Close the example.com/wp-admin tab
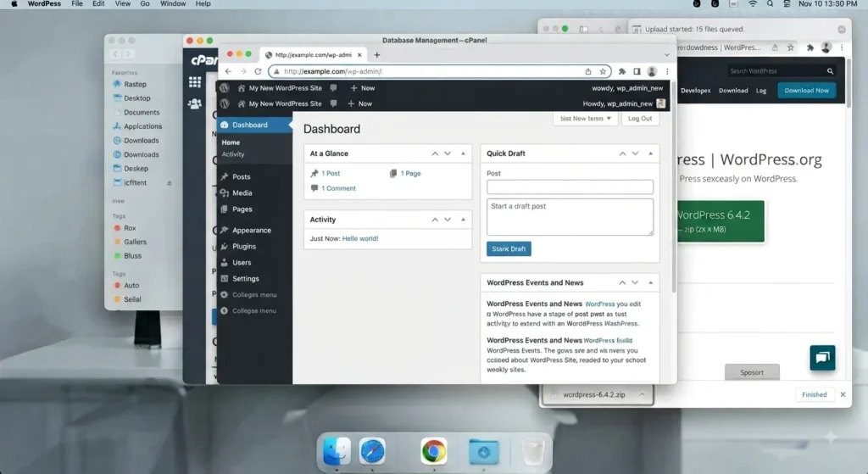 tap(359, 55)
